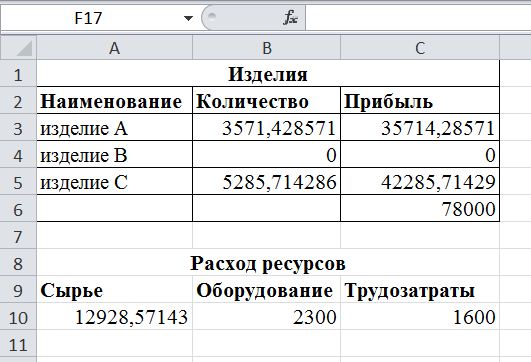
Task: Select row 10 header
Action: 18,317
